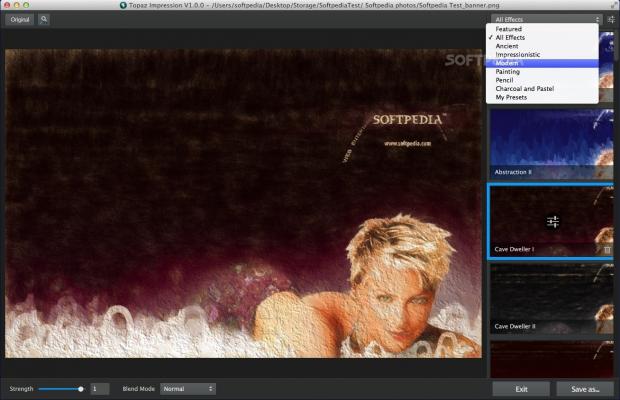Open the Blend Mode Normal dropdown
620x400 pixels.
click(x=188, y=388)
